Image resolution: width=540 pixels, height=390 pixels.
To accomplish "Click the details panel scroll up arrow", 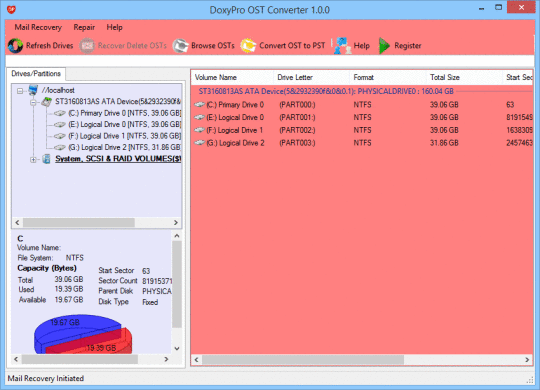I will point(177,236).
